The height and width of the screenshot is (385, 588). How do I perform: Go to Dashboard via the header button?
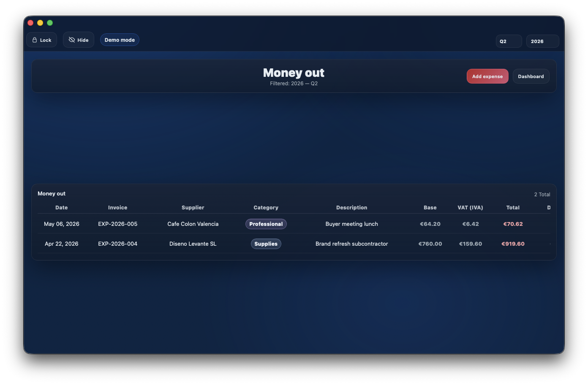click(531, 76)
